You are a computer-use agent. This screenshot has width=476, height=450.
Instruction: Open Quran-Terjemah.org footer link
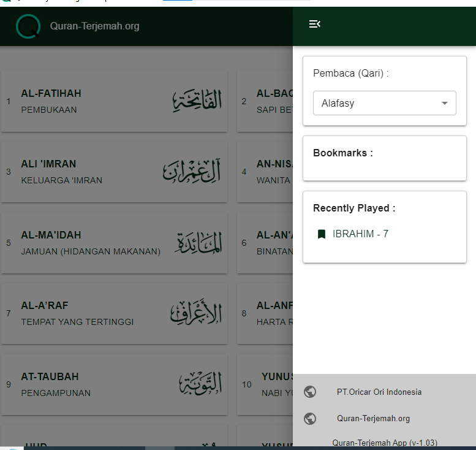click(x=374, y=418)
